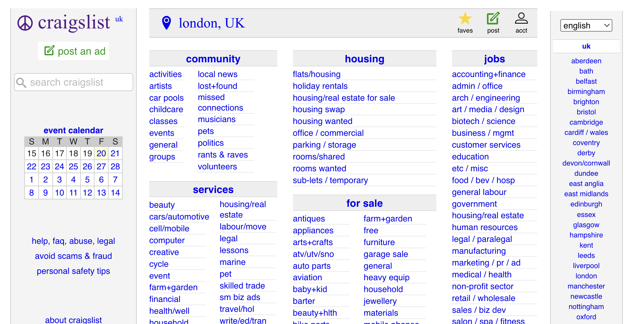Open the community section header
This screenshot has width=644, height=324.
pyautogui.click(x=213, y=59)
